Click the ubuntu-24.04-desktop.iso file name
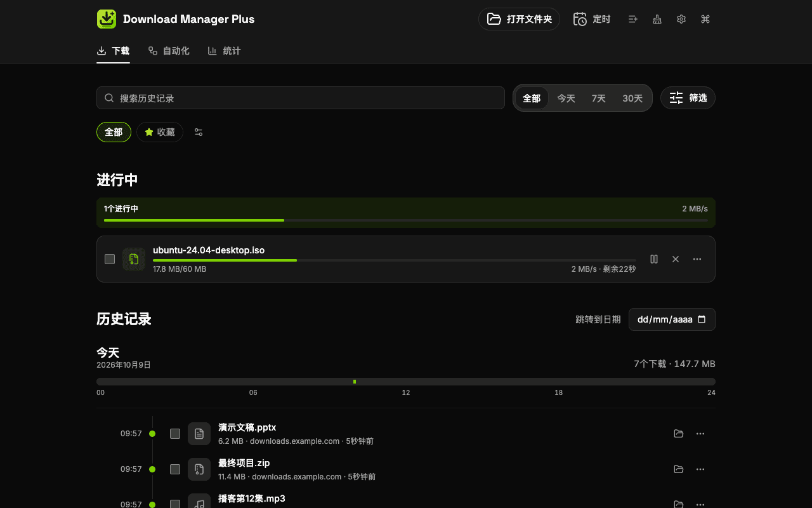 click(x=209, y=250)
